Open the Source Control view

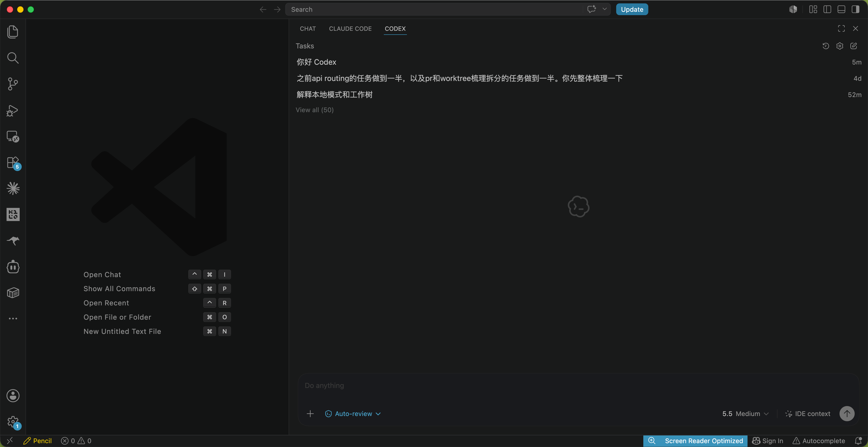pyautogui.click(x=13, y=84)
